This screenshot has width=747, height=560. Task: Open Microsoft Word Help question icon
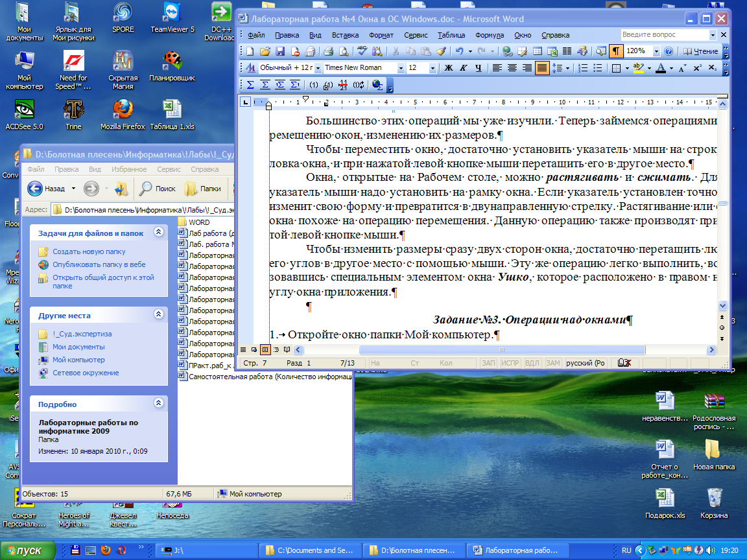pos(669,51)
